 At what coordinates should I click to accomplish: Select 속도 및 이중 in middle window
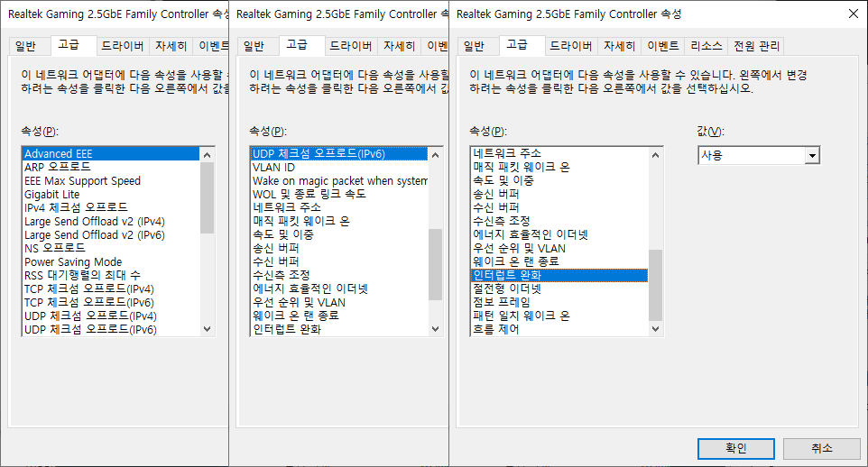(339, 234)
